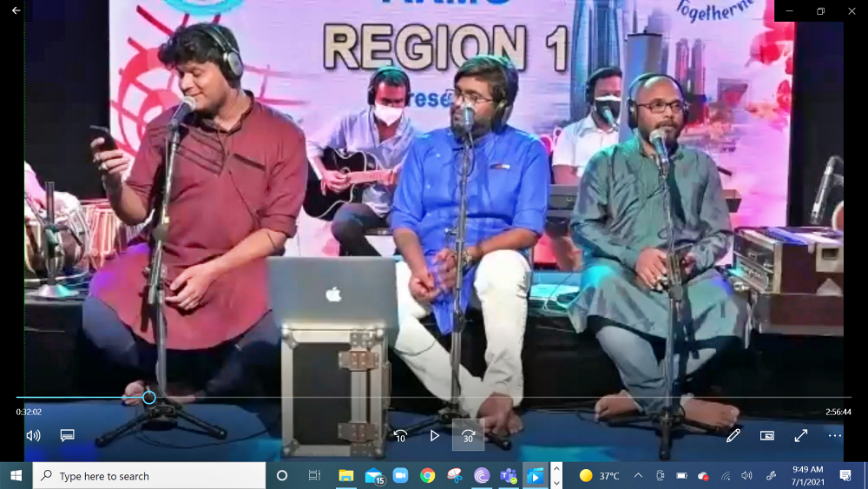Open Microsoft Teams from the taskbar

[x=509, y=476]
